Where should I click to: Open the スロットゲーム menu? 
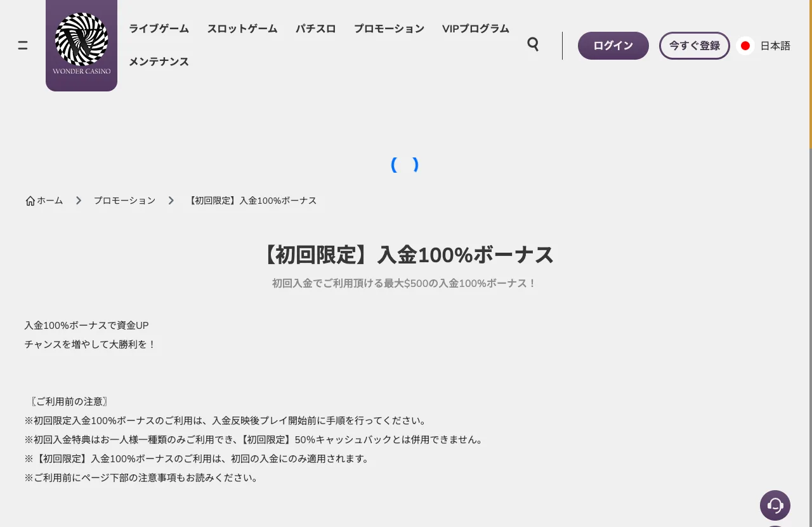pyautogui.click(x=242, y=29)
